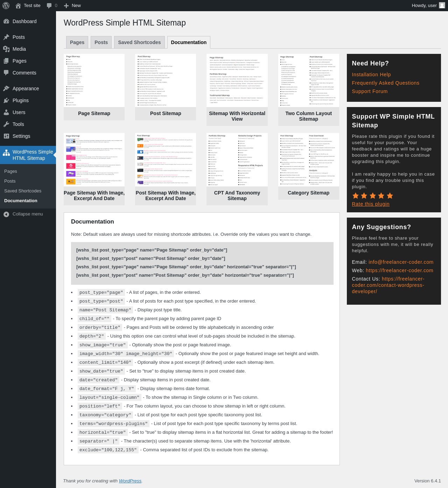Open Saved Shortcodes submenu item
448x488 pixels.
23,191
